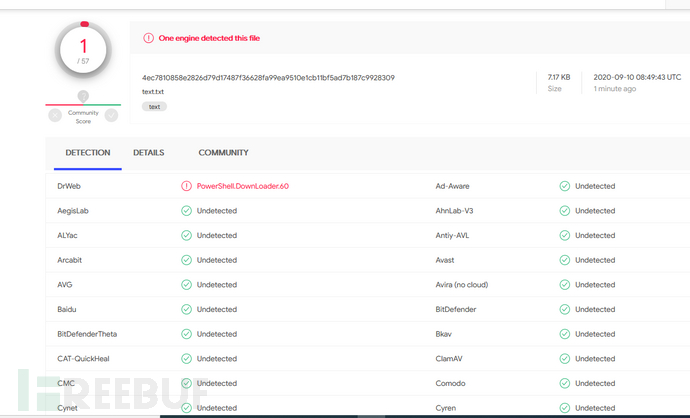
Task: Click the Community Score location marker icon
Action: click(x=83, y=96)
